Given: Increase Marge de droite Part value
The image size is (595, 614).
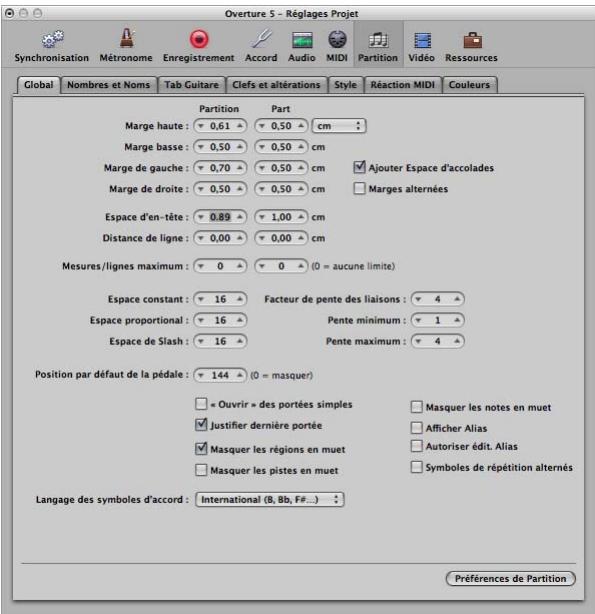Looking at the screenshot, I should click(x=301, y=189).
